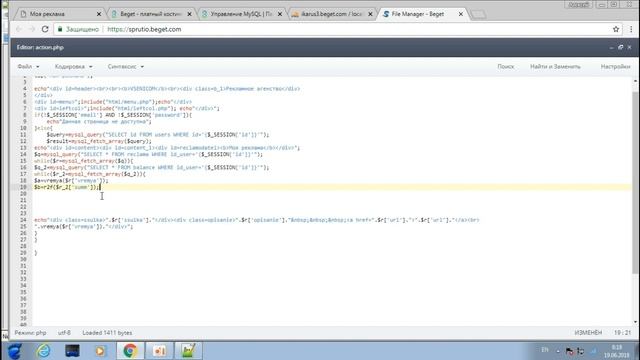Screen dimensions: 640x360
Task: Open the Файл menu in the editor
Action: pos(28,67)
